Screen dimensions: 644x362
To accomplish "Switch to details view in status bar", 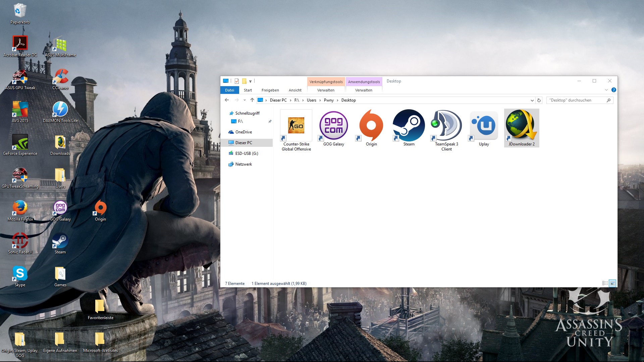I will 605,283.
